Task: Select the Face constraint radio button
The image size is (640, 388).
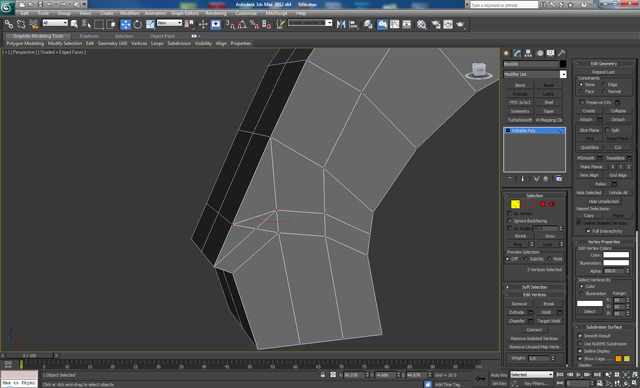Action: click(581, 91)
